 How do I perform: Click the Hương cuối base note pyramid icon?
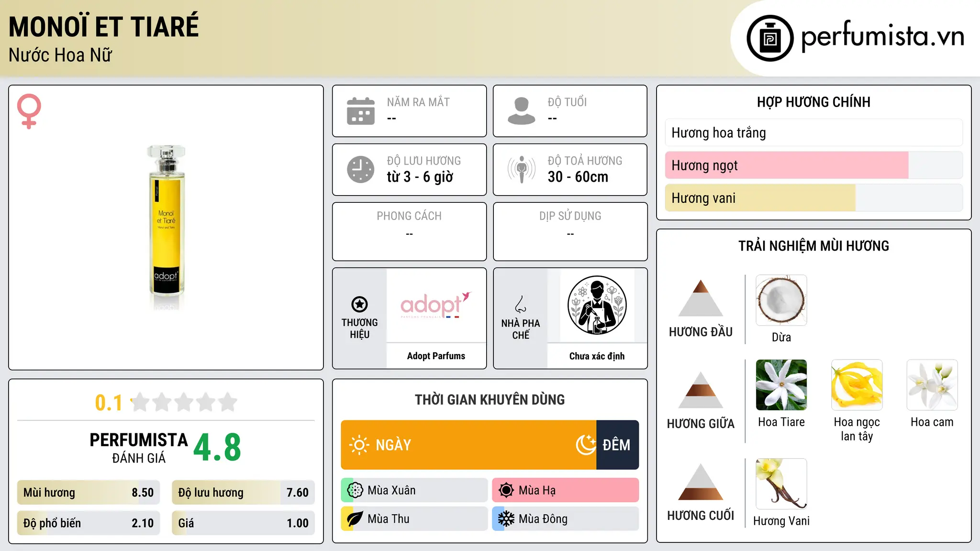pyautogui.click(x=701, y=482)
